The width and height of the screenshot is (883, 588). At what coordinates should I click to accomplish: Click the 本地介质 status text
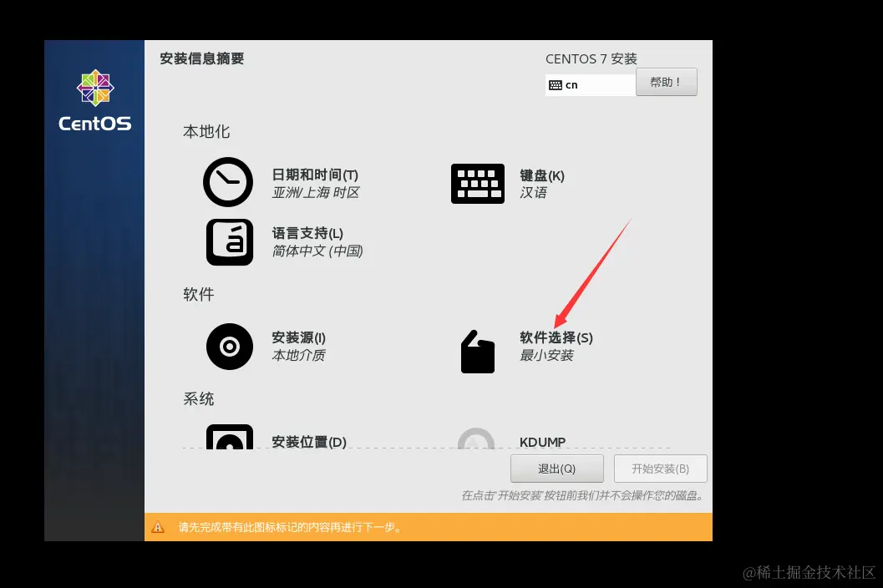(x=298, y=356)
